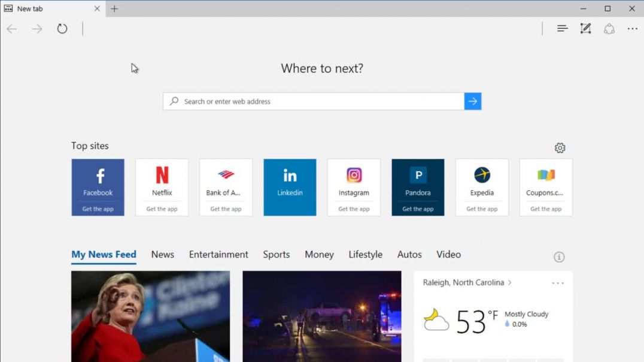Viewport: 644px width, 362px height.
Task: Open the More actions ellipsis menu
Action: (x=633, y=28)
